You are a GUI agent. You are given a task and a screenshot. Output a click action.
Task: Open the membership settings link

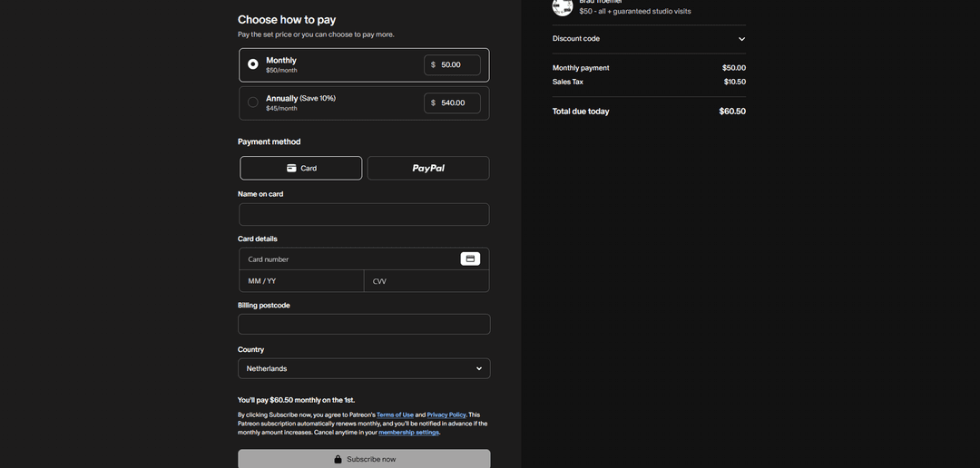pos(408,433)
